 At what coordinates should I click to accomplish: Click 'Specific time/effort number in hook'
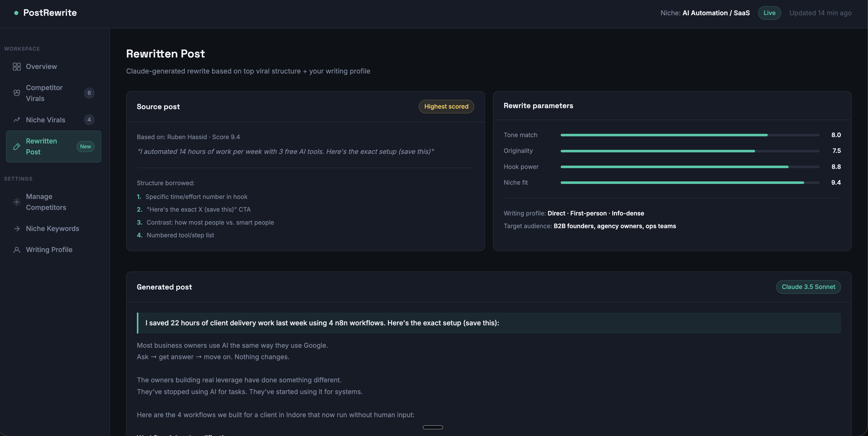pyautogui.click(x=196, y=197)
